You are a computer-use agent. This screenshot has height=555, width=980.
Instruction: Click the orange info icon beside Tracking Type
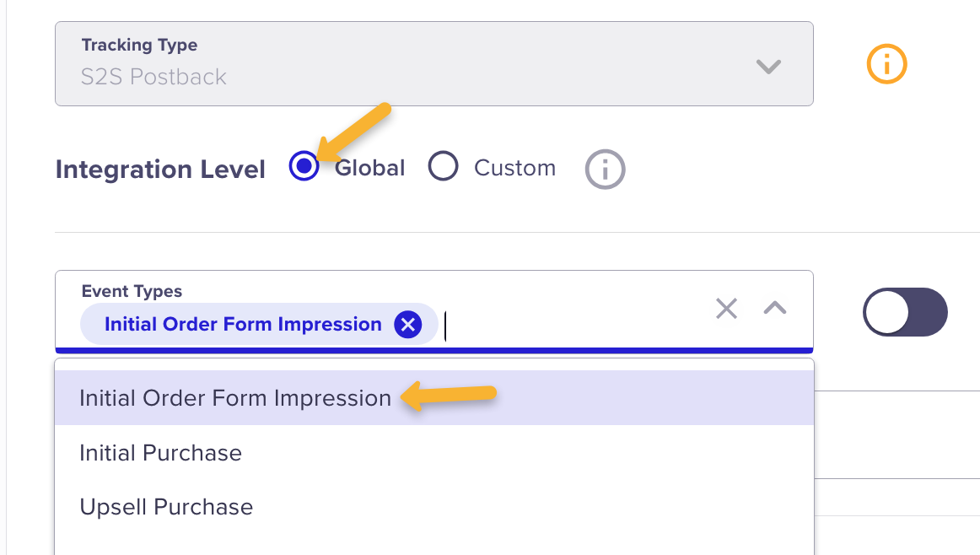click(x=886, y=64)
